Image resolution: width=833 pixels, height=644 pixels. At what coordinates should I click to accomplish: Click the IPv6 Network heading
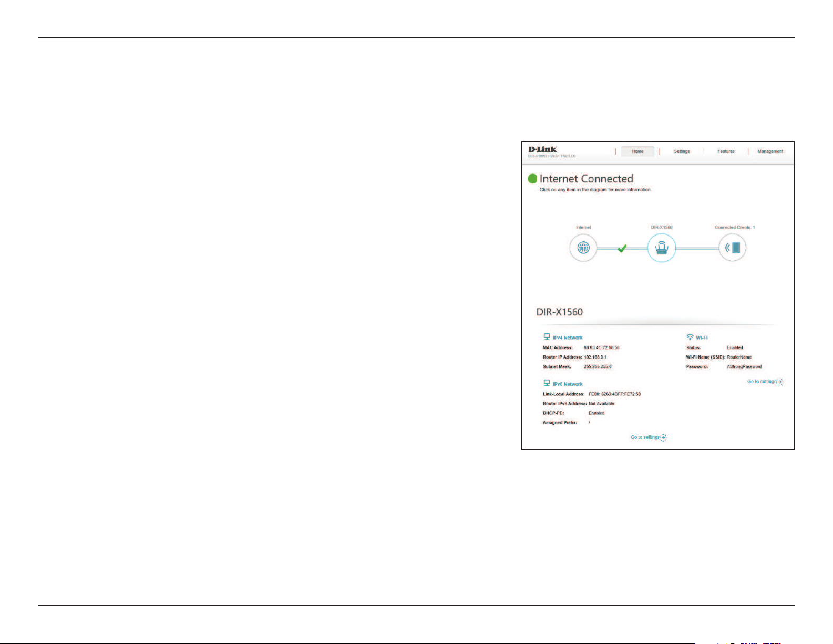point(568,384)
